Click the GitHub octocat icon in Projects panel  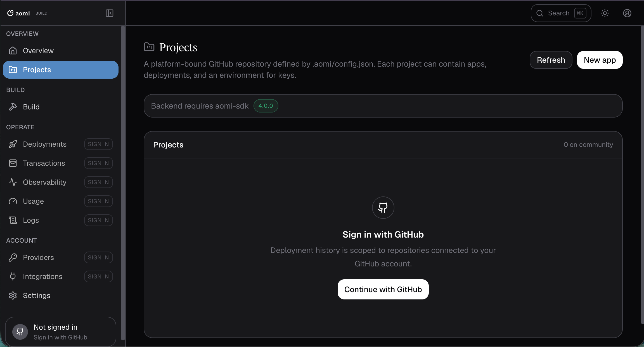pyautogui.click(x=383, y=208)
